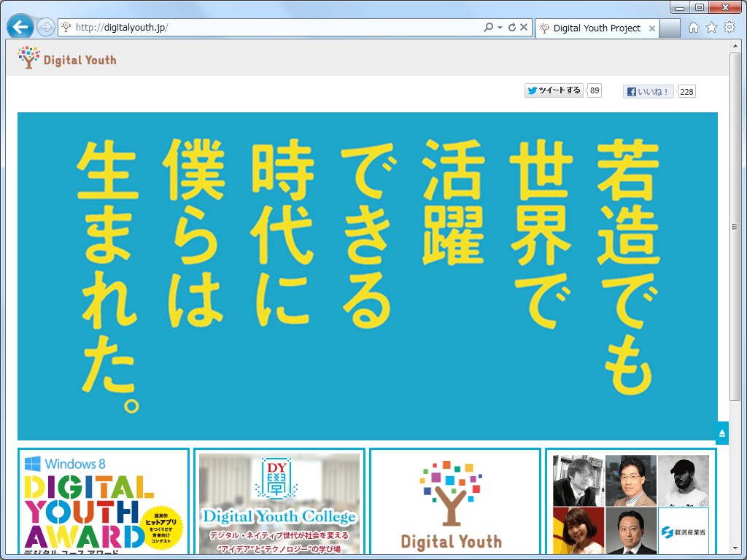747x560 pixels.
Task: Click the Digital Youth logo in the page header
Action: pos(66,58)
